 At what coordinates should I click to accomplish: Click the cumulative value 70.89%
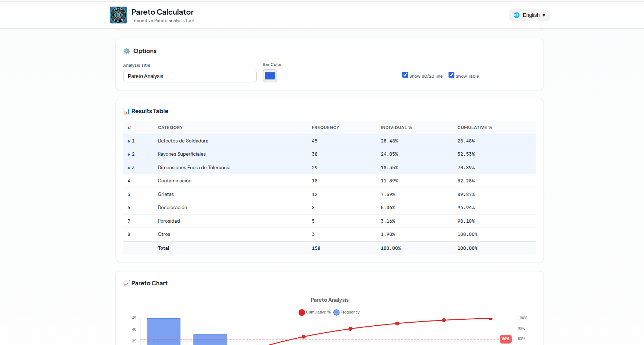pos(466,168)
